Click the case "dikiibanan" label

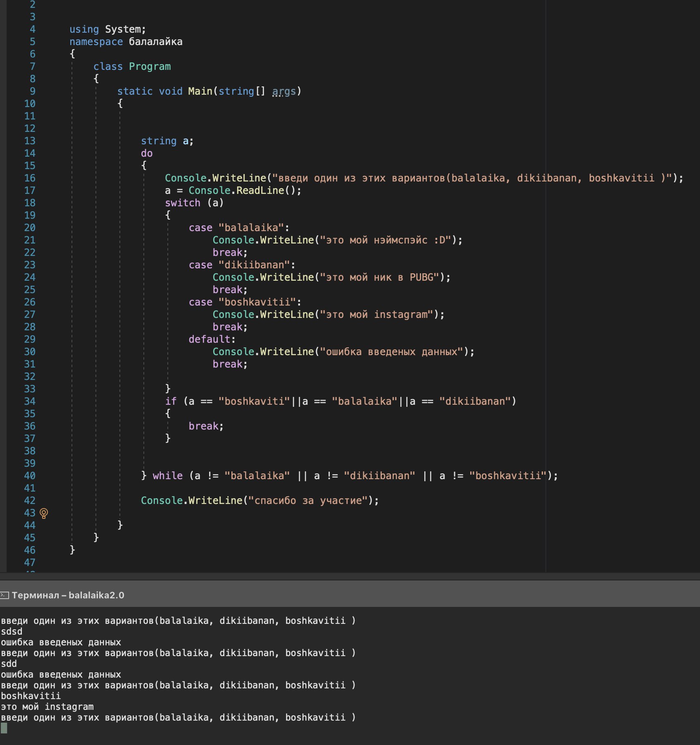(242, 265)
